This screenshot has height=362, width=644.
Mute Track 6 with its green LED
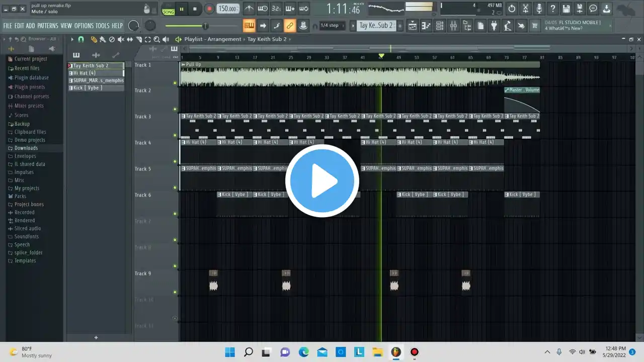coord(175,214)
